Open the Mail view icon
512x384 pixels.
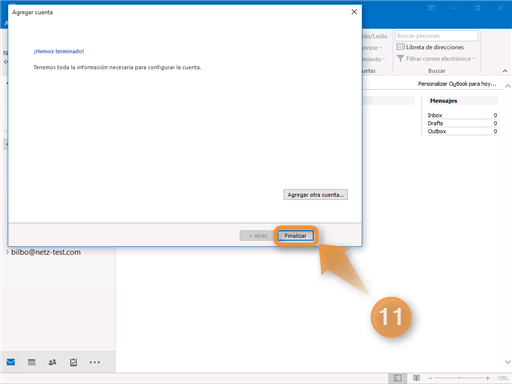(x=11, y=362)
